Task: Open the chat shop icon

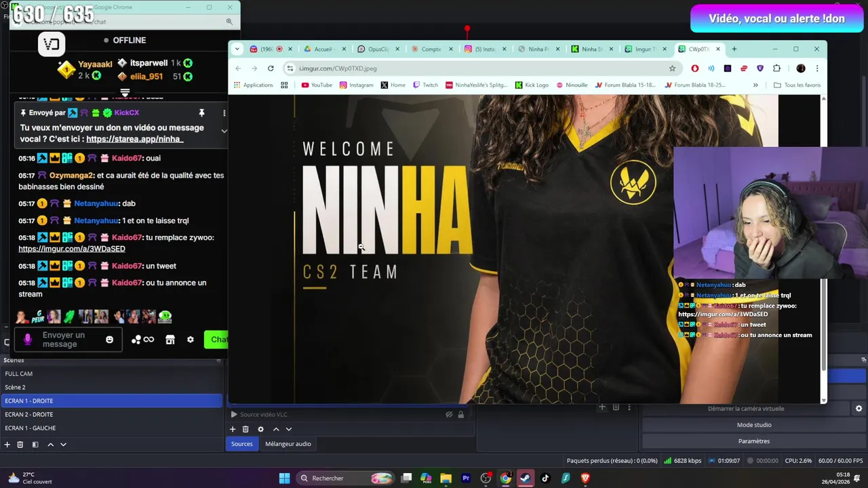Action: tap(170, 340)
